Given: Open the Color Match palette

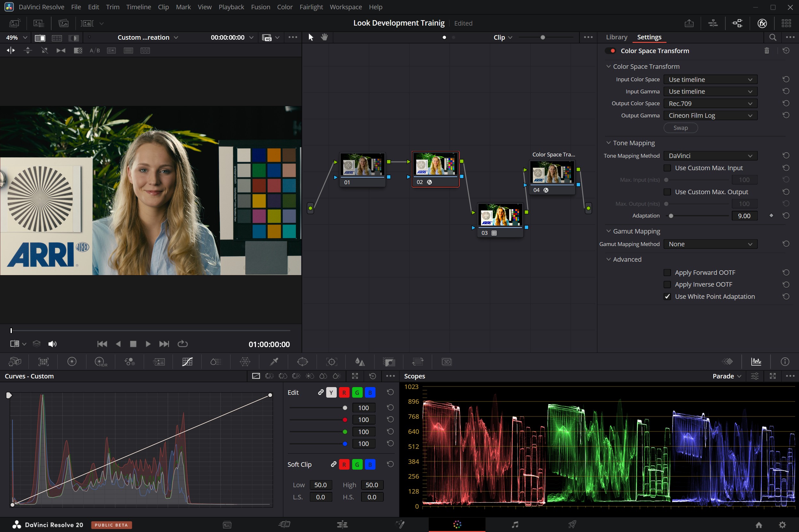Looking at the screenshot, I should pos(44,362).
